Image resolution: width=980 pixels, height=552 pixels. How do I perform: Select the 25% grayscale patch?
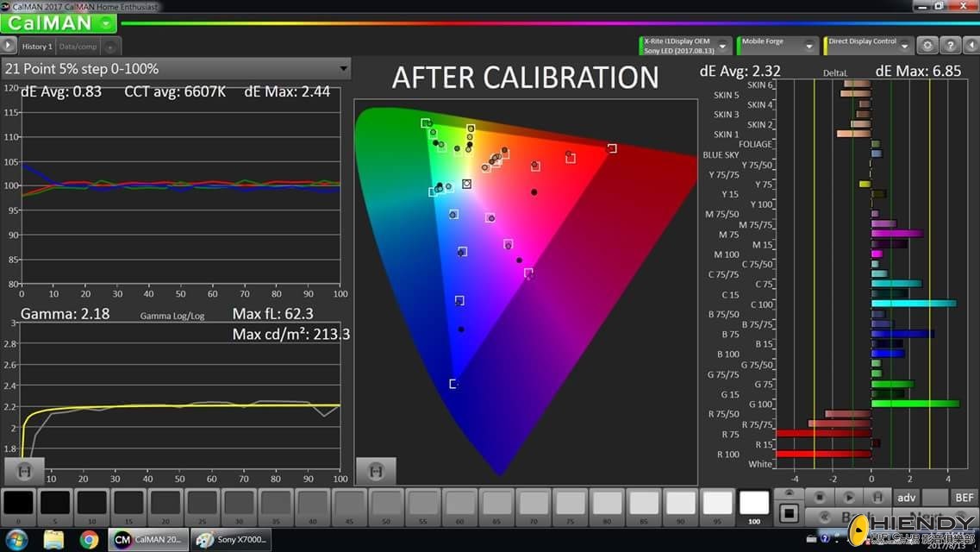(202, 506)
